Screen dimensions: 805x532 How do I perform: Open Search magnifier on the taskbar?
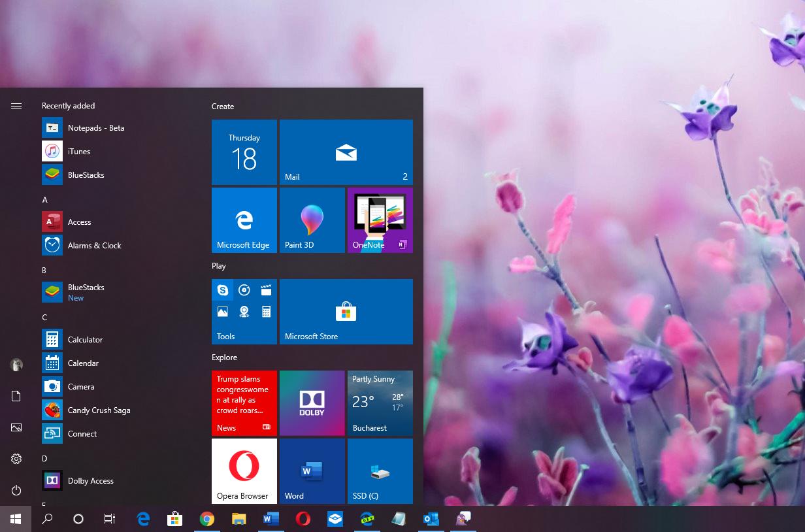coord(47,519)
